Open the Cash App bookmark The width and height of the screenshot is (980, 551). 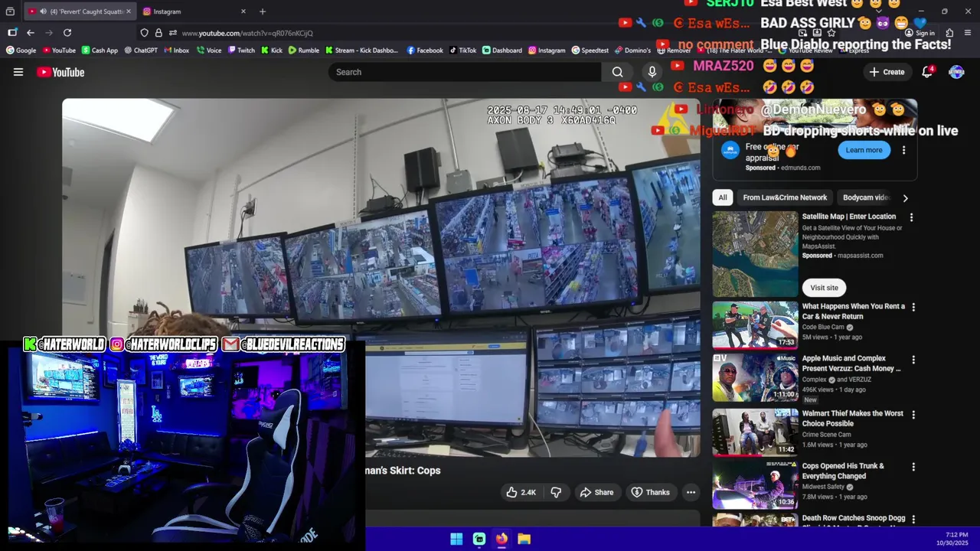point(100,51)
